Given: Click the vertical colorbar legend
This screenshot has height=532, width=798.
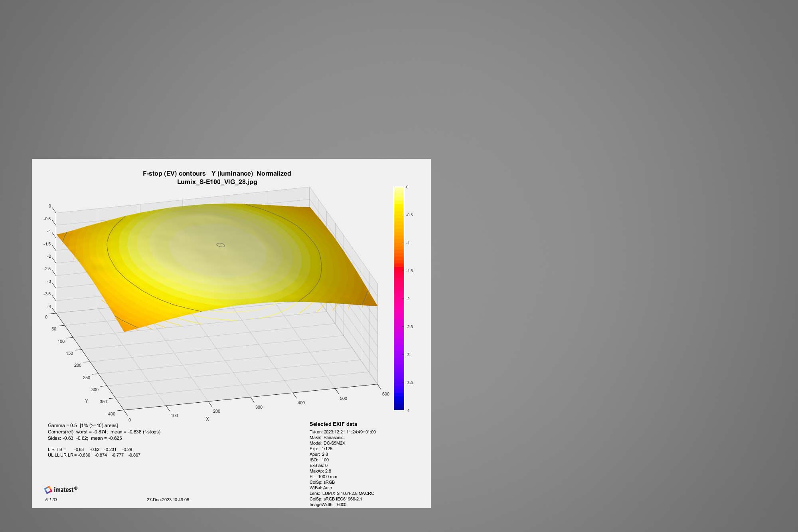Looking at the screenshot, I should [399, 299].
